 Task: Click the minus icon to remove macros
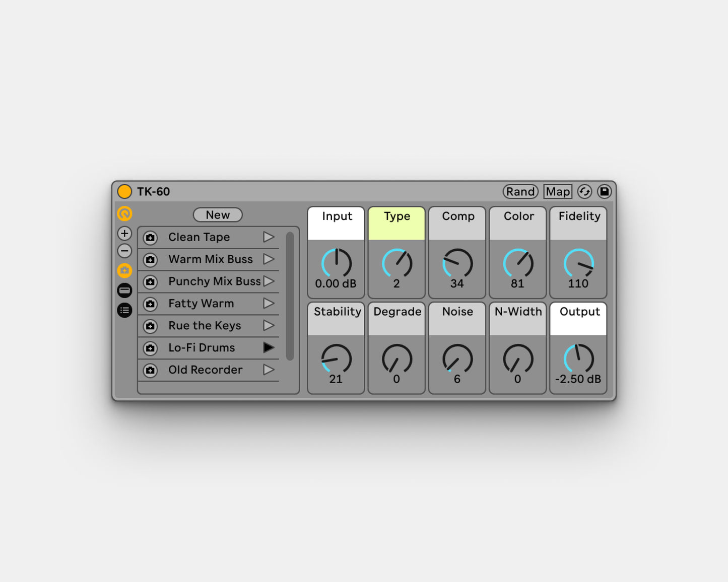124,251
